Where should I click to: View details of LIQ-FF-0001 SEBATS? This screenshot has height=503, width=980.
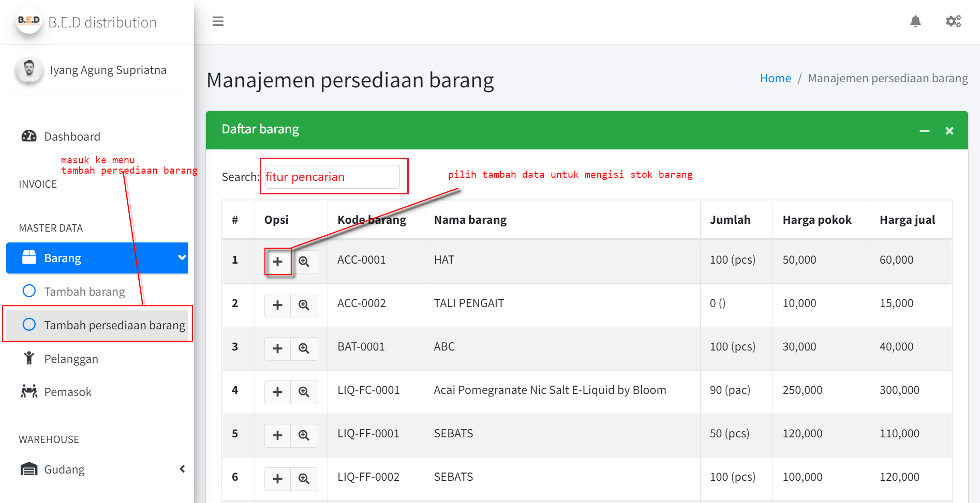[304, 435]
